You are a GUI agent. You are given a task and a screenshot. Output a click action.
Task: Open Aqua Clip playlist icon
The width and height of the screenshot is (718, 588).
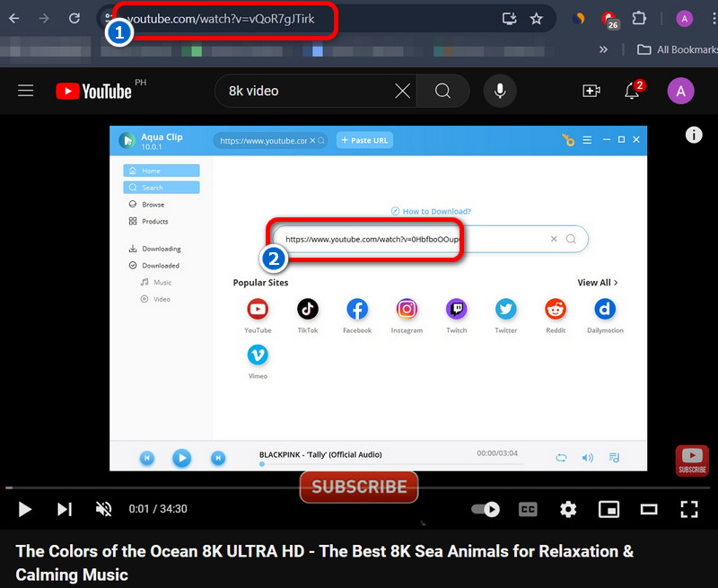click(x=614, y=458)
